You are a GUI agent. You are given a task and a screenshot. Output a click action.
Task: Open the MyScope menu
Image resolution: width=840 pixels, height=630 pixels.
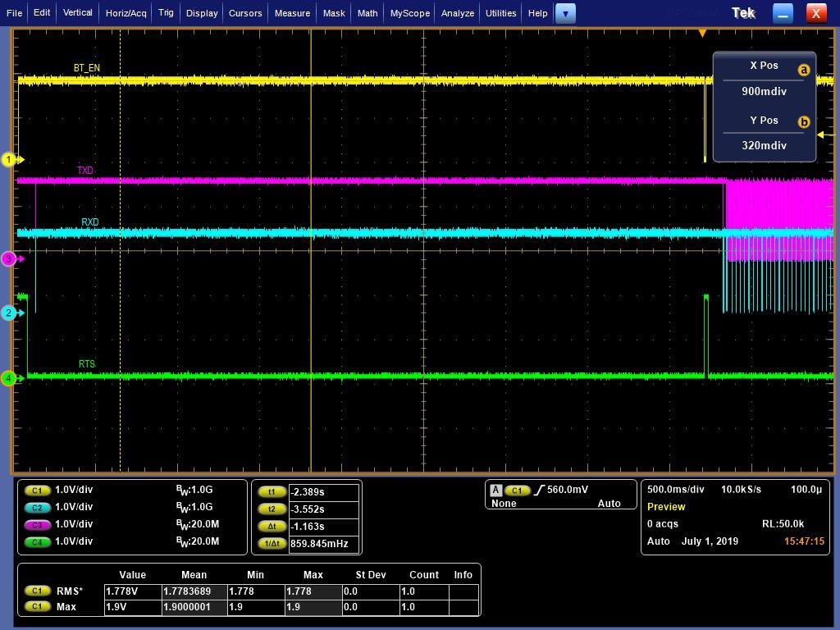coord(409,13)
